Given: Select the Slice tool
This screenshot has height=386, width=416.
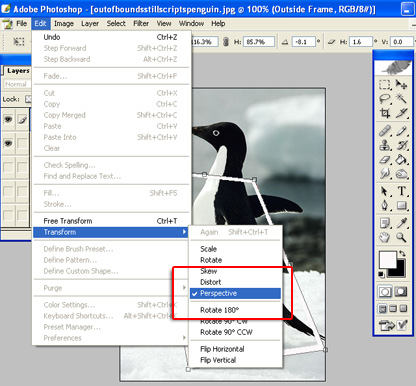Looking at the screenshot, I should pos(401,113).
